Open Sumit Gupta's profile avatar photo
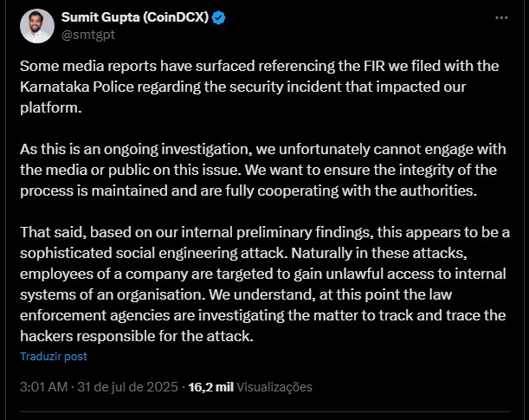 (x=37, y=26)
